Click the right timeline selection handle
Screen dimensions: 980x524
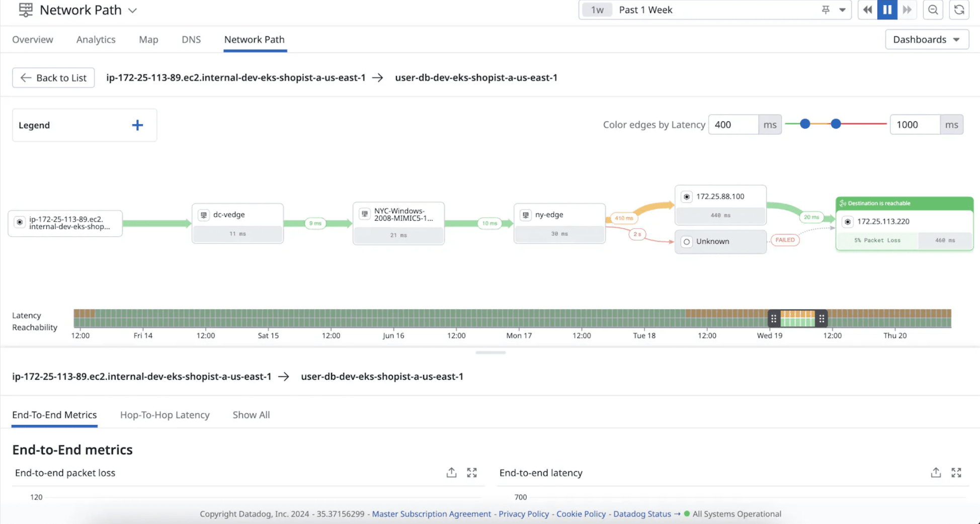822,319
